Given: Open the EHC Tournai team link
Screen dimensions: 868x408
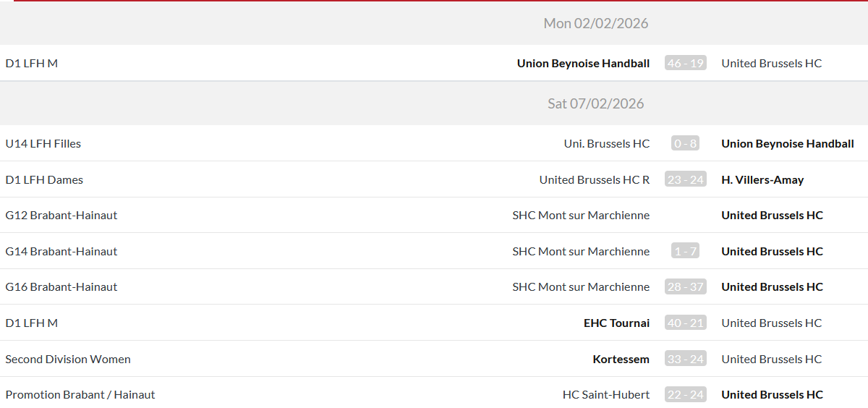Looking at the screenshot, I should point(616,323).
